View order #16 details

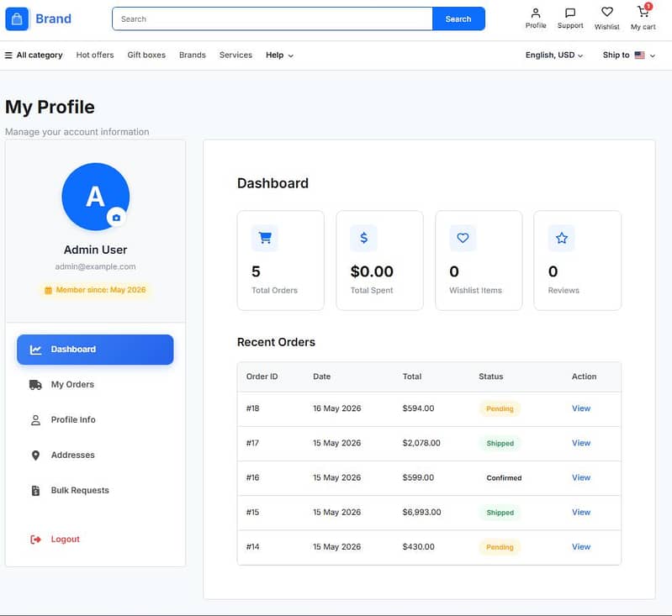point(581,477)
